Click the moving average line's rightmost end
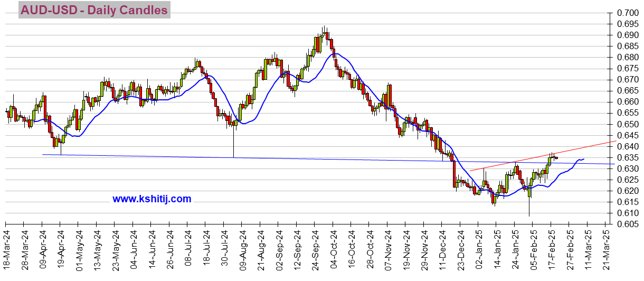 coord(584,158)
